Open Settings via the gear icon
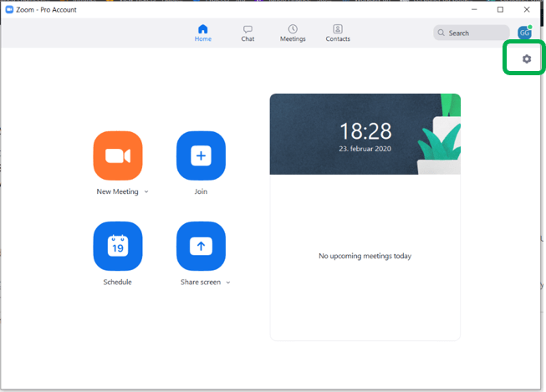The width and height of the screenshot is (546, 392). (x=526, y=59)
